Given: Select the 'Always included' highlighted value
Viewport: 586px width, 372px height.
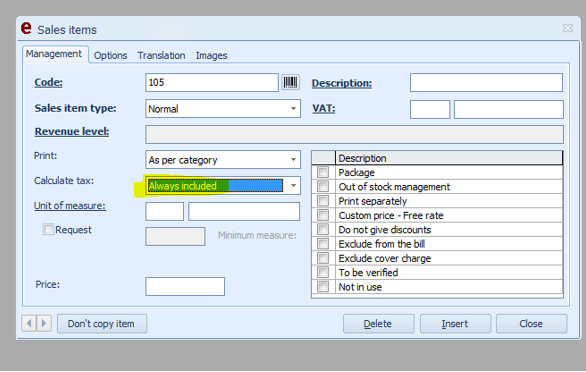Looking at the screenshot, I should pyautogui.click(x=215, y=185).
